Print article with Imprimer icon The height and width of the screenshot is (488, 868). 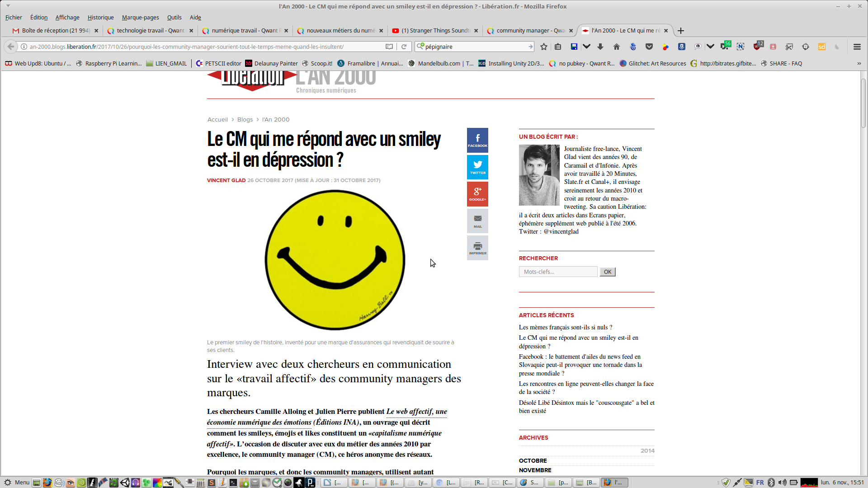tap(477, 248)
